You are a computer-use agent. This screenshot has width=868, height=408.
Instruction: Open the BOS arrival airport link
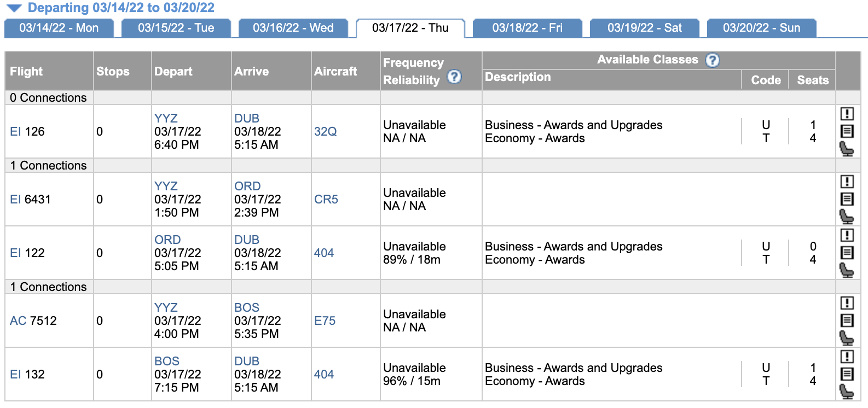pyautogui.click(x=247, y=308)
